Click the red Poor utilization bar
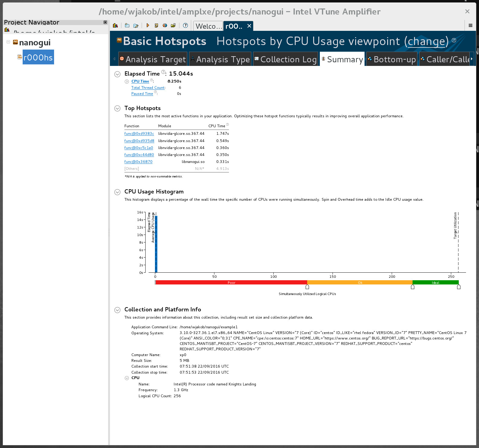 tap(231, 283)
